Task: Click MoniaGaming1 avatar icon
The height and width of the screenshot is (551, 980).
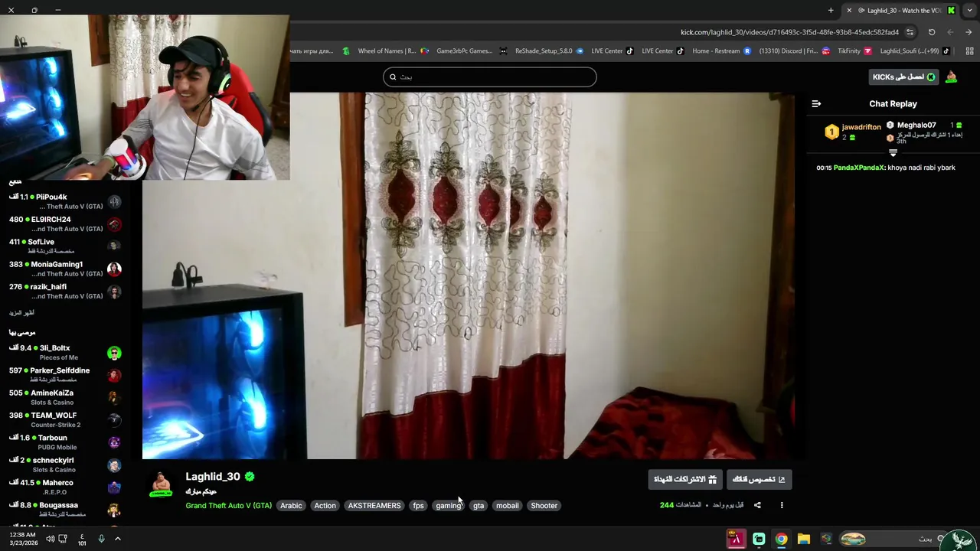Action: pyautogui.click(x=114, y=269)
